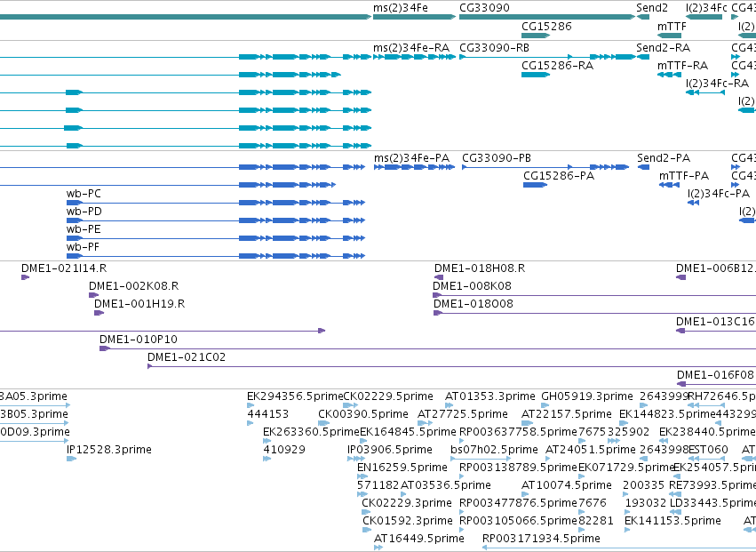This screenshot has height=552, width=756.
Task: Click EST label 571182
Action: (x=378, y=486)
